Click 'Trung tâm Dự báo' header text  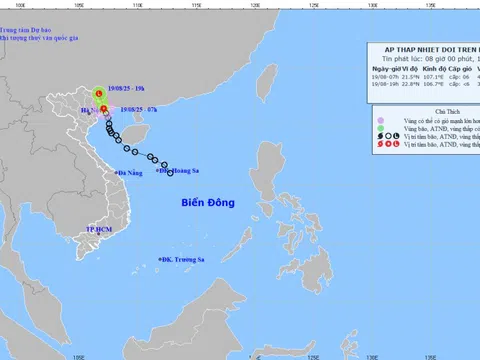[25, 30]
